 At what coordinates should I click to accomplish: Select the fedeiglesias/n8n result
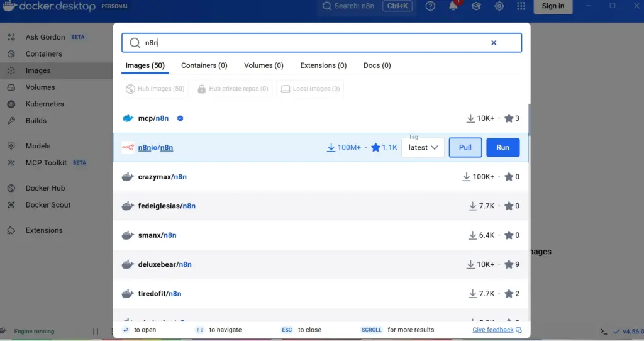click(x=321, y=206)
